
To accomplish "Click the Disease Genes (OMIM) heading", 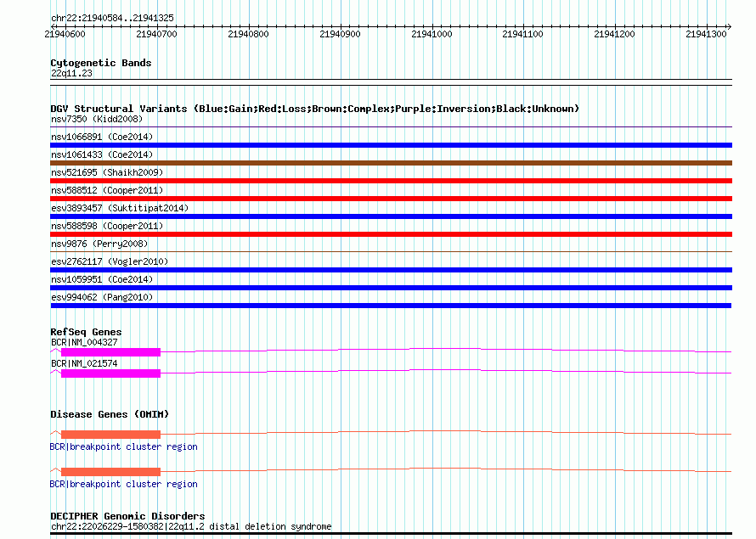I will [x=110, y=414].
